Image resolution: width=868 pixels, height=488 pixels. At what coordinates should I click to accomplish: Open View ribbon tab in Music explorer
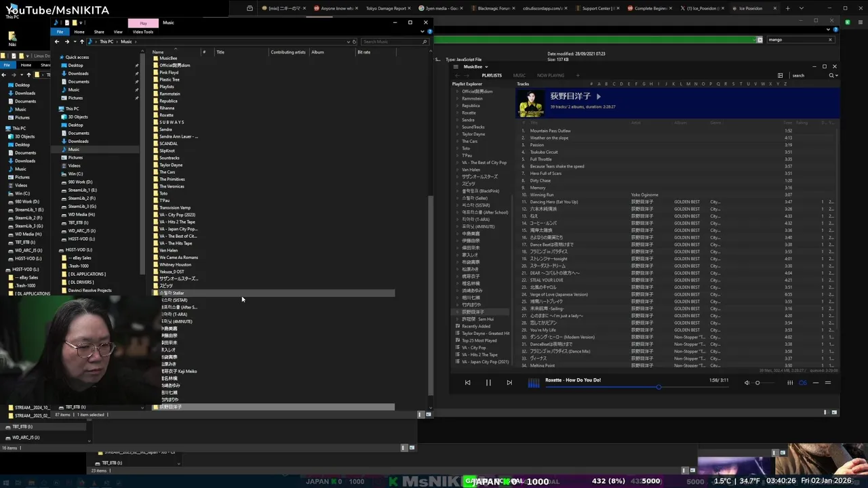(118, 32)
